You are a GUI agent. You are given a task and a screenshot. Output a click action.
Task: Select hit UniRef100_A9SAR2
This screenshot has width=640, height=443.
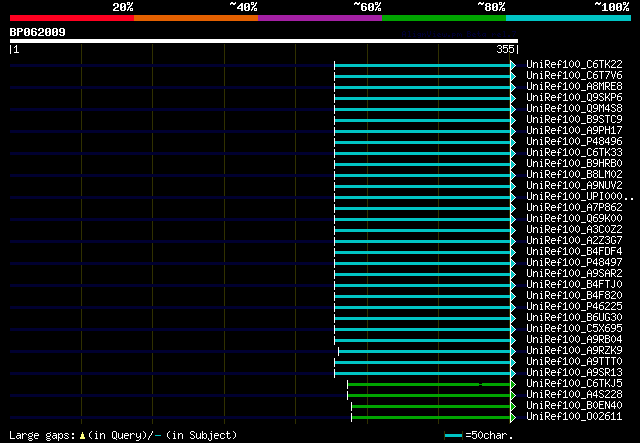[574, 274]
